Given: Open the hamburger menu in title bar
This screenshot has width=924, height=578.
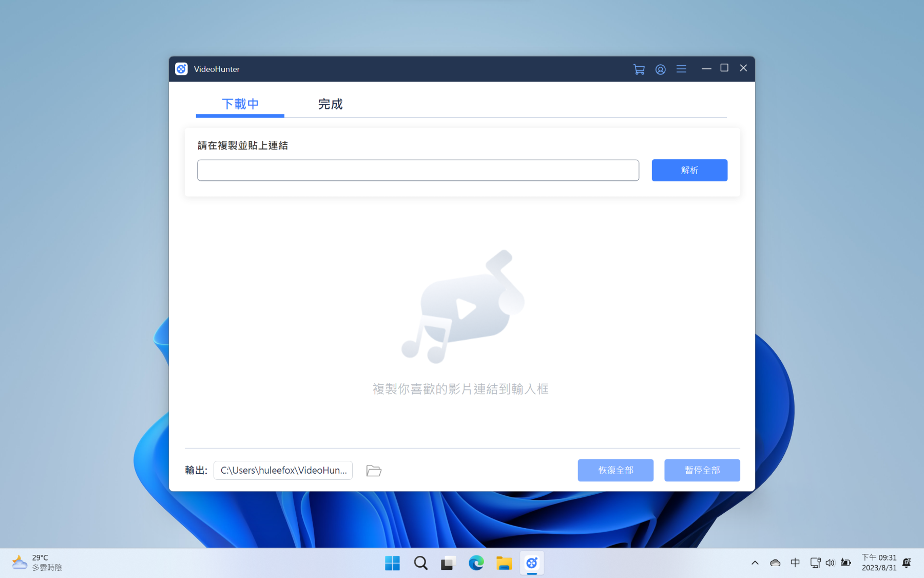Looking at the screenshot, I should click(x=681, y=69).
